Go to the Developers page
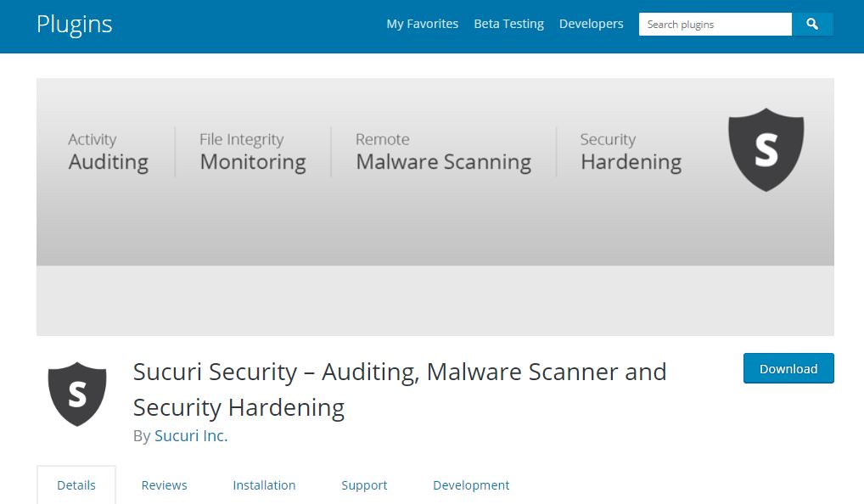Viewport: 864px width, 504px height. click(x=592, y=25)
